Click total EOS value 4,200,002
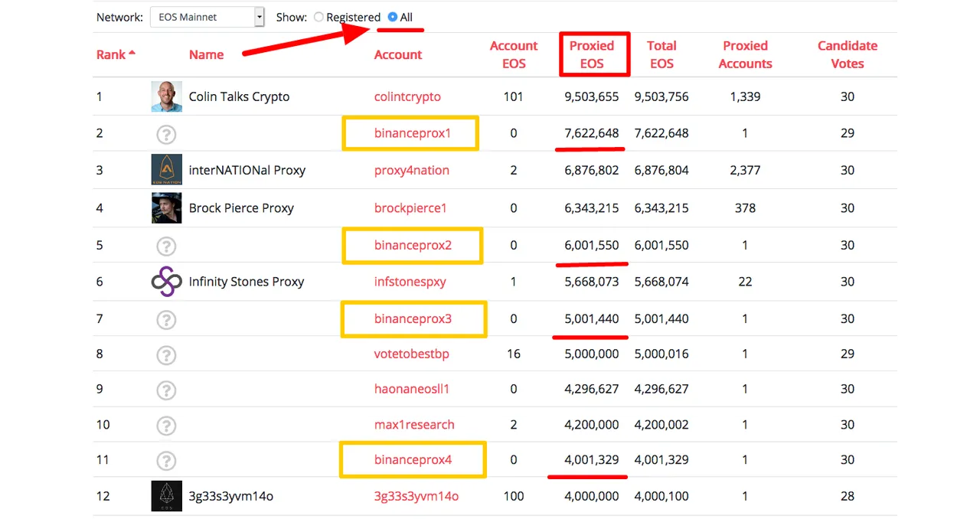The width and height of the screenshot is (980, 519). click(x=661, y=424)
